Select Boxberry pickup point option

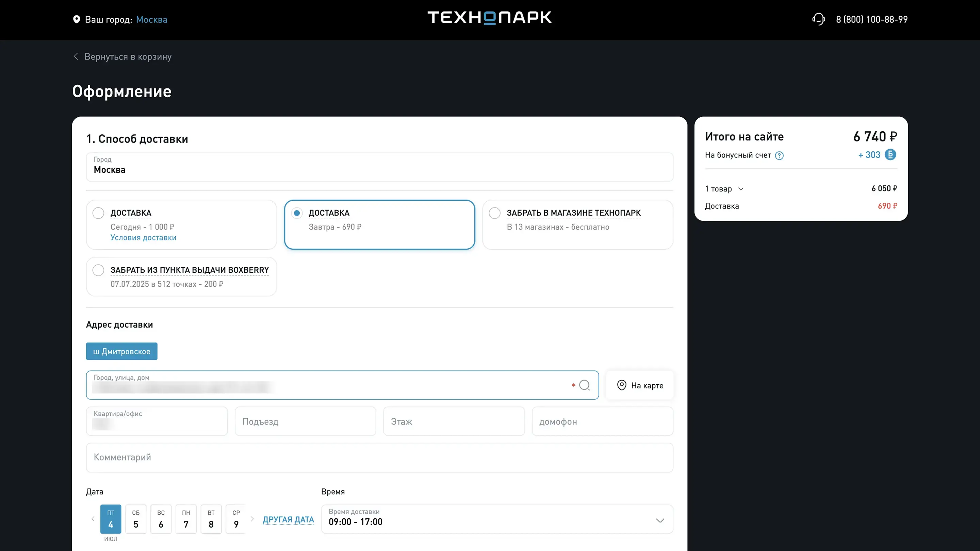[98, 270]
